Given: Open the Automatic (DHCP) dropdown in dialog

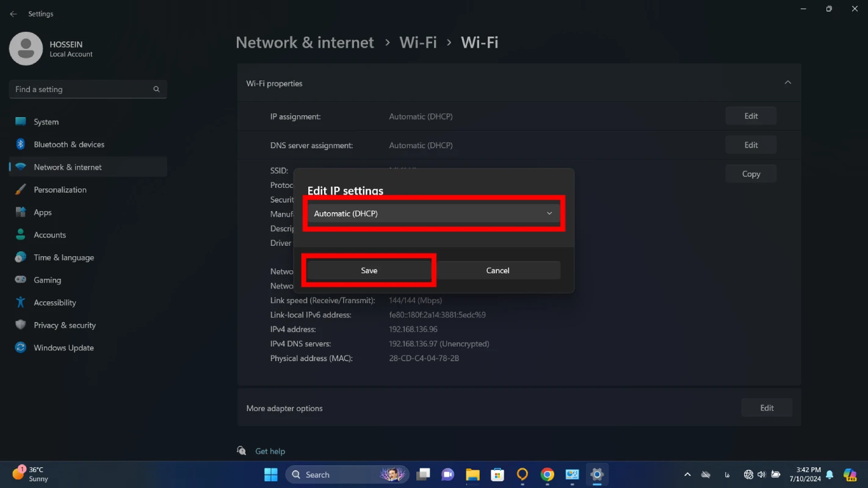Looking at the screenshot, I should [x=433, y=213].
